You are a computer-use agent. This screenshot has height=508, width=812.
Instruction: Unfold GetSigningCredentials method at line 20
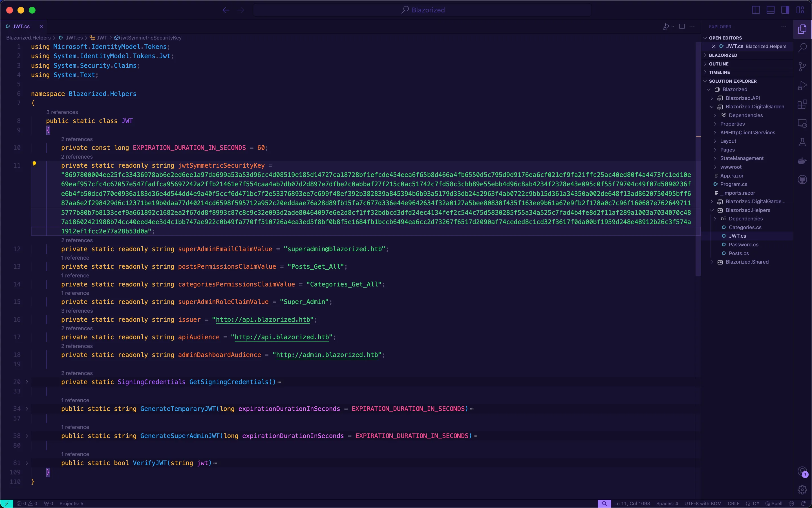(27, 382)
